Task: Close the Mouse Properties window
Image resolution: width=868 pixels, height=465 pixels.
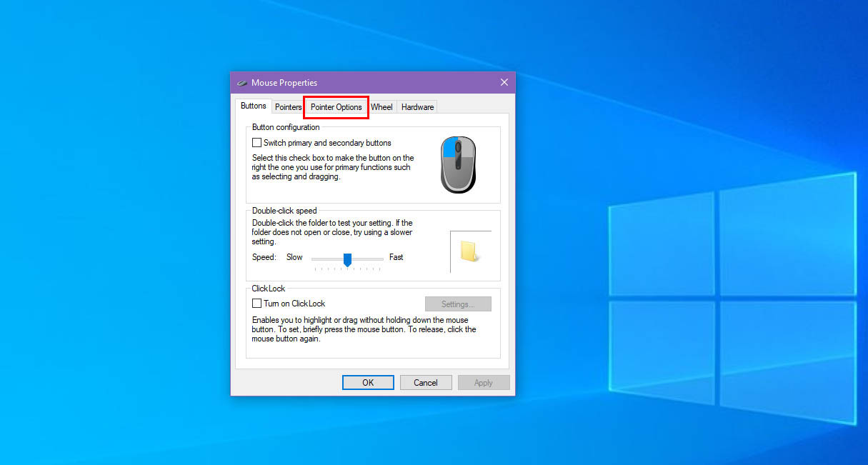Action: click(504, 82)
